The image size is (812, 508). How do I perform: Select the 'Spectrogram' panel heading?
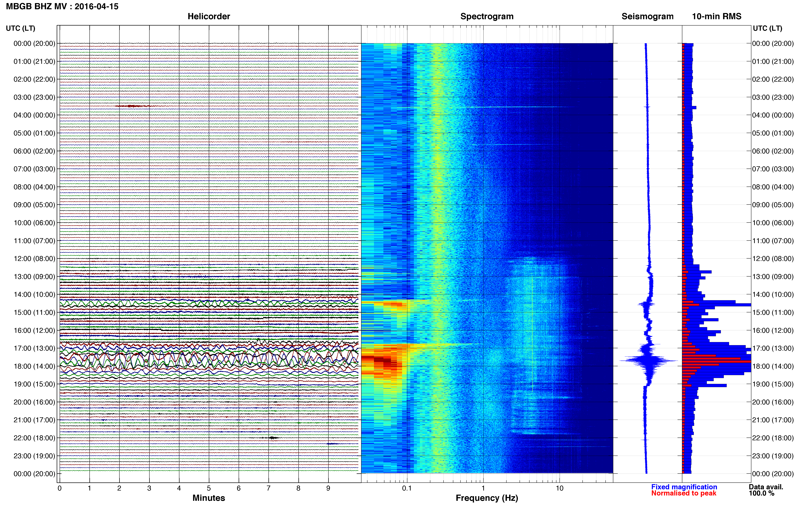point(487,16)
